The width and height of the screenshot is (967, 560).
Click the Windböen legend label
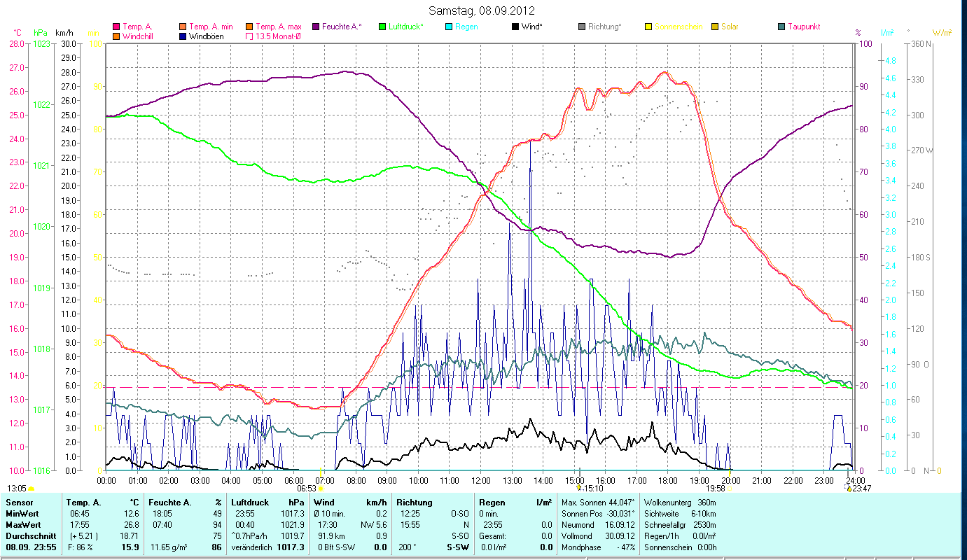tap(207, 36)
